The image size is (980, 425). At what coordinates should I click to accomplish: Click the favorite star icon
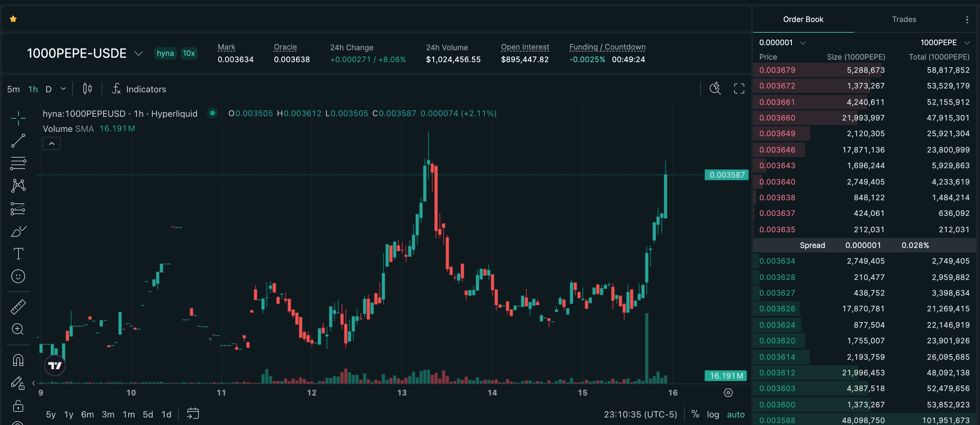coord(13,19)
